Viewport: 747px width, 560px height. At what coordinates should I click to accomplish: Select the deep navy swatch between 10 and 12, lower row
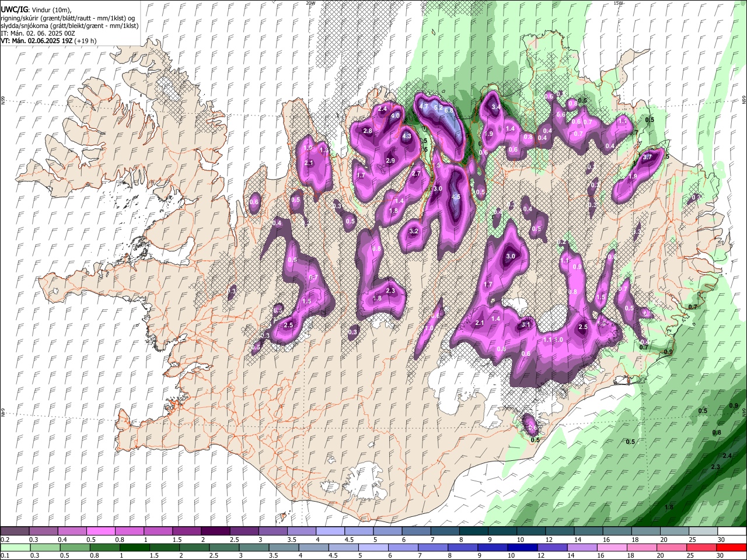pos(522,548)
